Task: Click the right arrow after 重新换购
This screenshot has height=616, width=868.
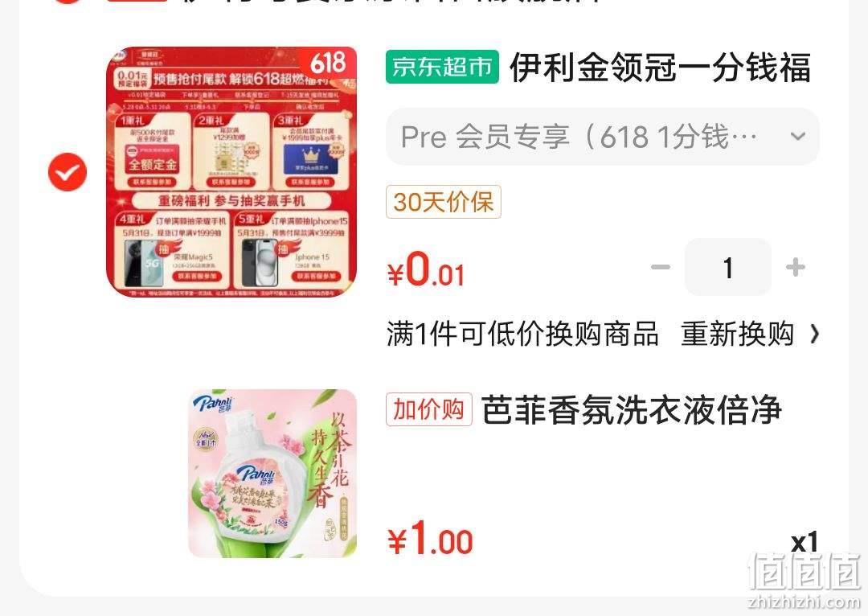Action: click(x=814, y=334)
